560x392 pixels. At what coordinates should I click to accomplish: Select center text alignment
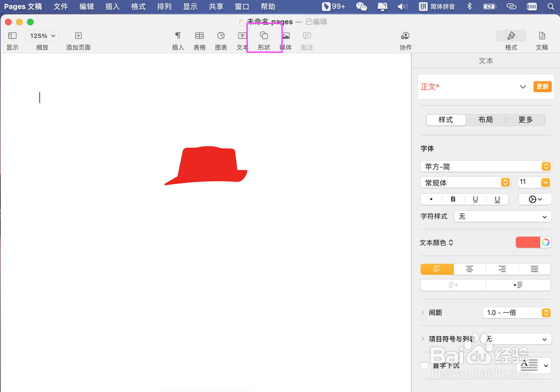[469, 269]
